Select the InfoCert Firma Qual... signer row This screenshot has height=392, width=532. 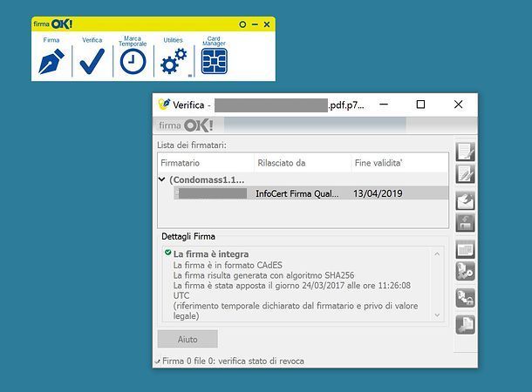(310, 193)
